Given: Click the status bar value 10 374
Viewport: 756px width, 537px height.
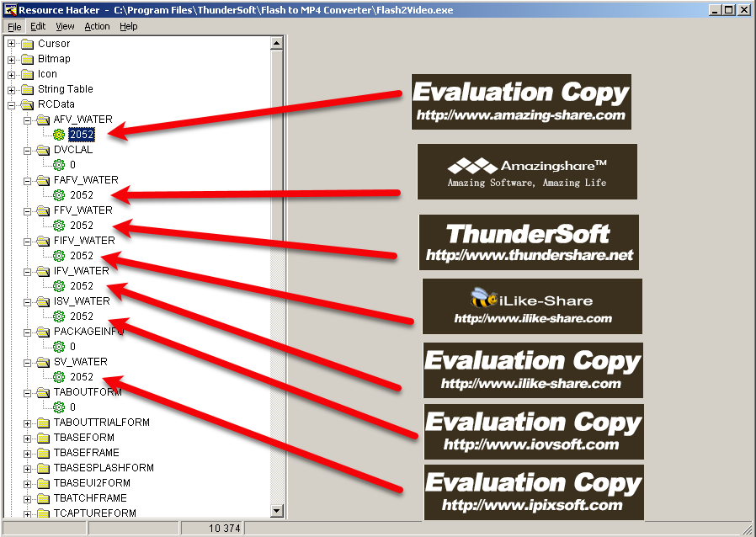Looking at the screenshot, I should click(224, 529).
